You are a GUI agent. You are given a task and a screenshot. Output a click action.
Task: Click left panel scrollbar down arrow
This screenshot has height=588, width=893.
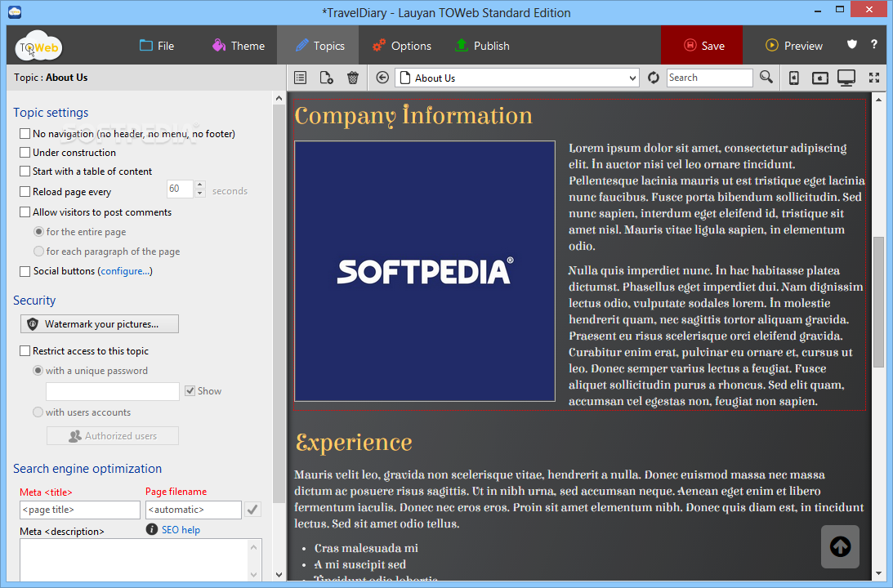279,575
